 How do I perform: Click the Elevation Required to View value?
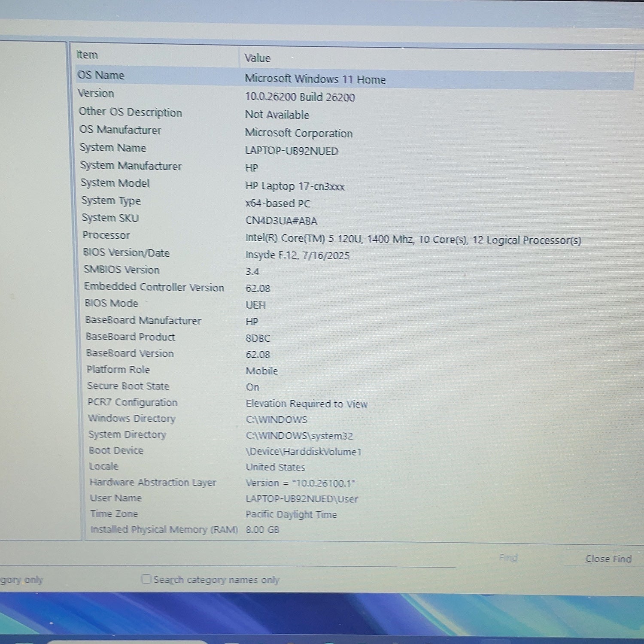point(307,404)
